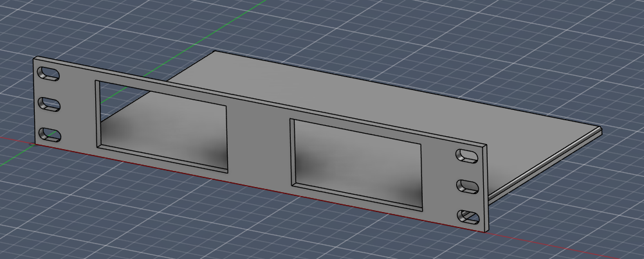The height and width of the screenshot is (259, 644).
Task: Pick the shelf tray's thin right side edge
Action: 546,165
